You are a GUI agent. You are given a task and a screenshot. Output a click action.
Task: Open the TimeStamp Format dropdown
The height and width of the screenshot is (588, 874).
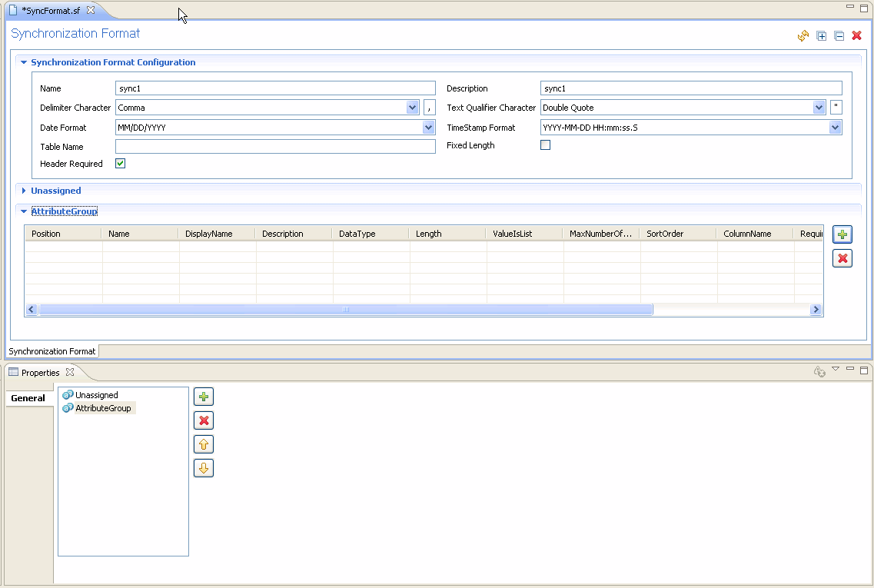click(x=835, y=128)
